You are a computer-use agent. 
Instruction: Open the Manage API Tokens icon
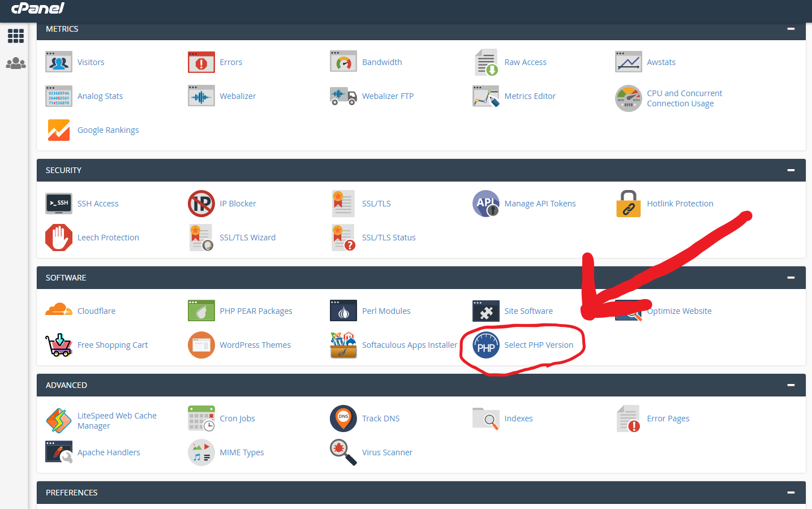click(x=486, y=204)
